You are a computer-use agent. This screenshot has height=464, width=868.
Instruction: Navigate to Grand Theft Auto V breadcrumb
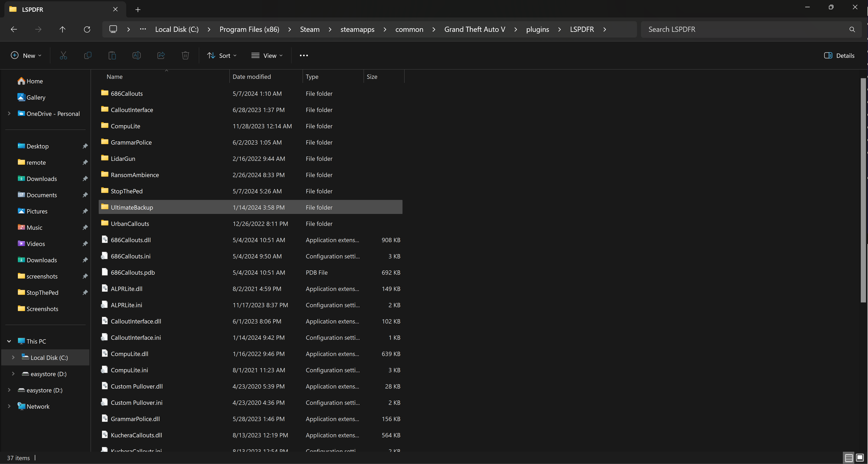coord(475,30)
